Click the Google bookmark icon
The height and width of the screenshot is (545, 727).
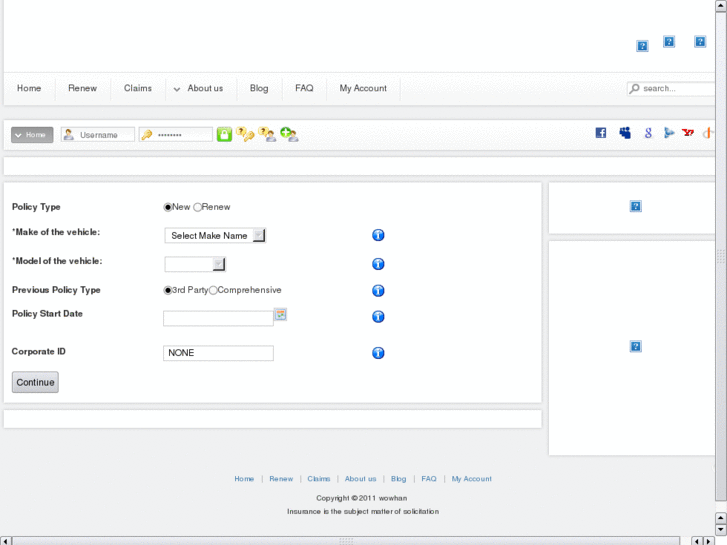point(648,133)
